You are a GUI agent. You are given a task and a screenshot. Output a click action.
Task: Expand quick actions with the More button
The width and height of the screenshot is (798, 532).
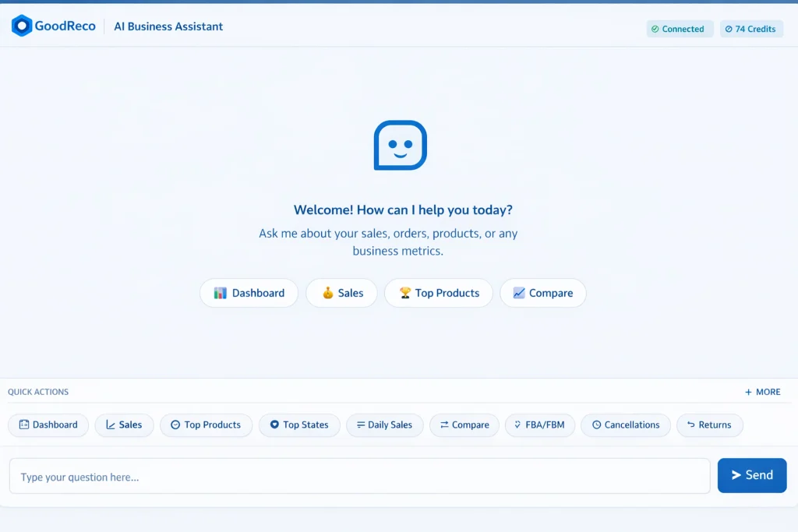point(762,392)
